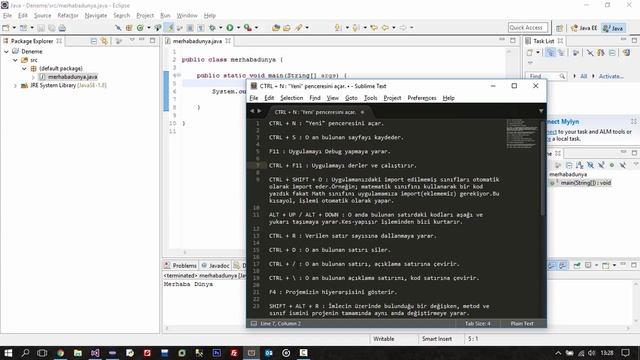Open the Selection menu in Sublime Text
Image resolution: width=640 pixels, height=360 pixels.
coord(291,98)
